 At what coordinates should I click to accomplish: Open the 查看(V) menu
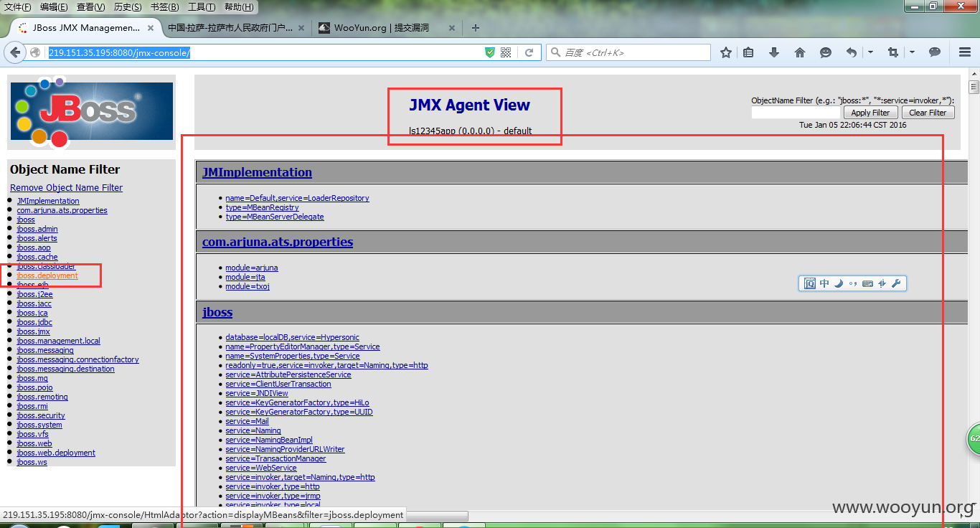click(x=90, y=7)
